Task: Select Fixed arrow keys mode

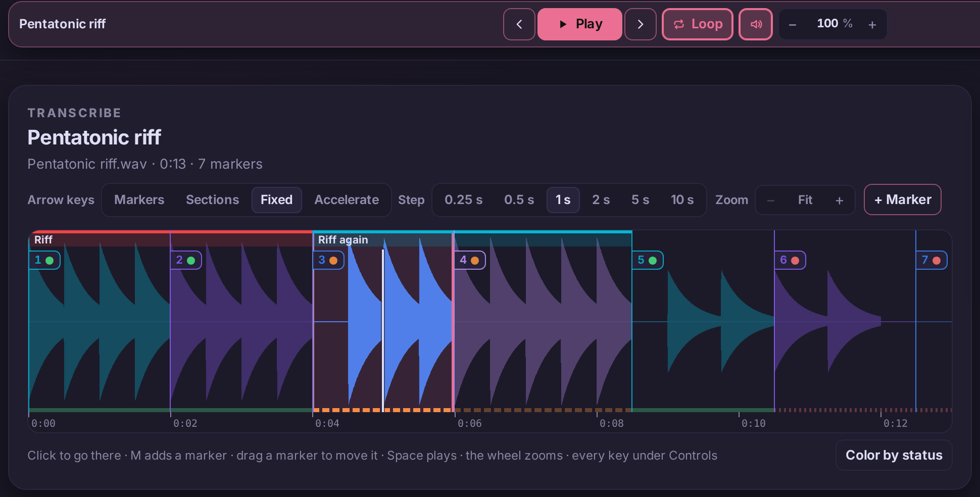Action: [277, 200]
